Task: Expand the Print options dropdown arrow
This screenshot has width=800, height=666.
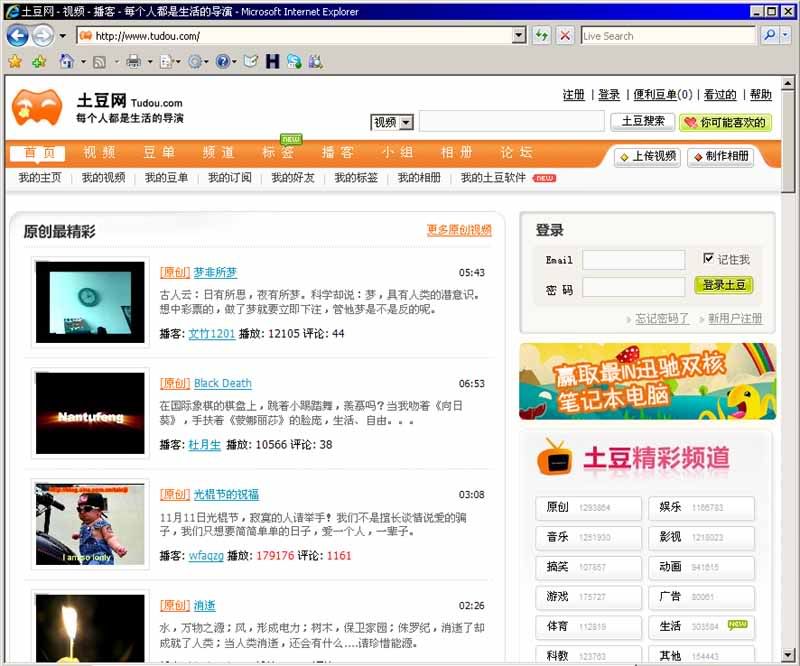Action: pos(149,62)
